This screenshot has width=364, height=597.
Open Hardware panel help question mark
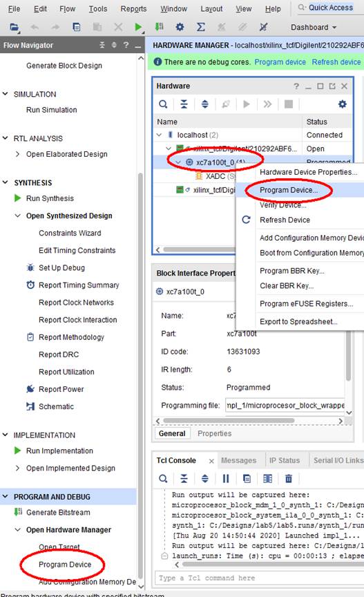click(296, 86)
